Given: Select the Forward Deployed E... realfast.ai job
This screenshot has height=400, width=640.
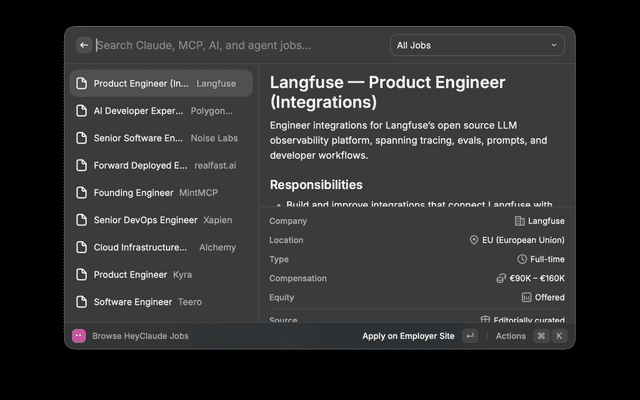Looking at the screenshot, I should point(161,165).
